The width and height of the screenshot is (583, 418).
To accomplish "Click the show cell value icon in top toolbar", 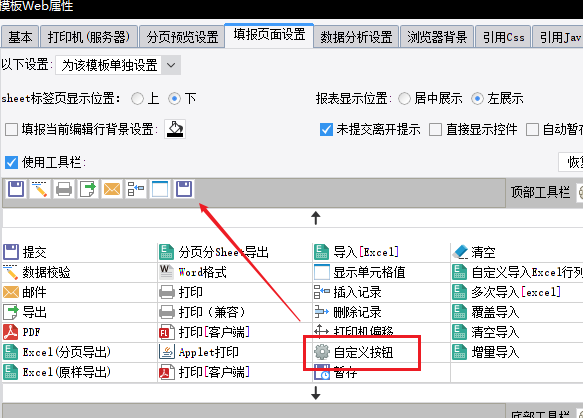I will coord(160,189).
